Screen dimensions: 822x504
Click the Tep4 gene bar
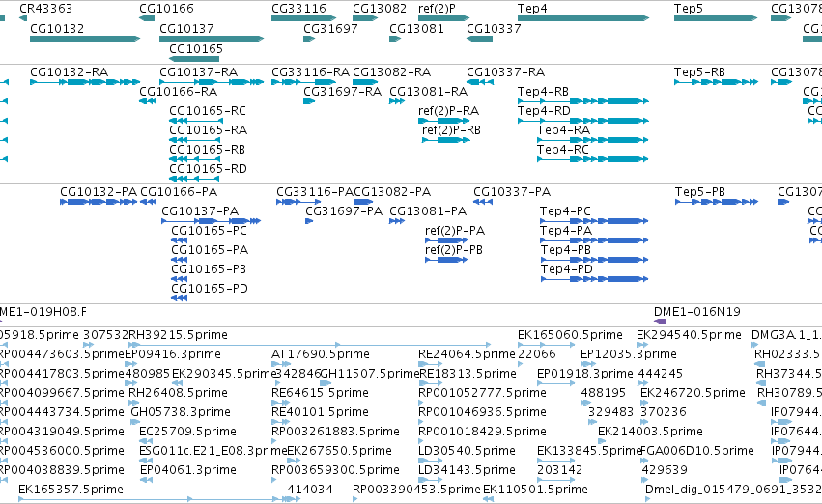pos(583,18)
